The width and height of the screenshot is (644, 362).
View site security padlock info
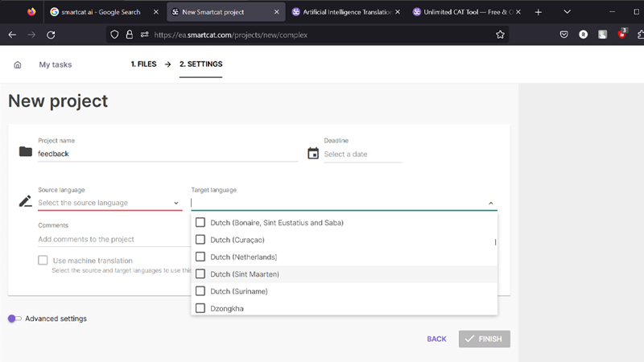[130, 35]
